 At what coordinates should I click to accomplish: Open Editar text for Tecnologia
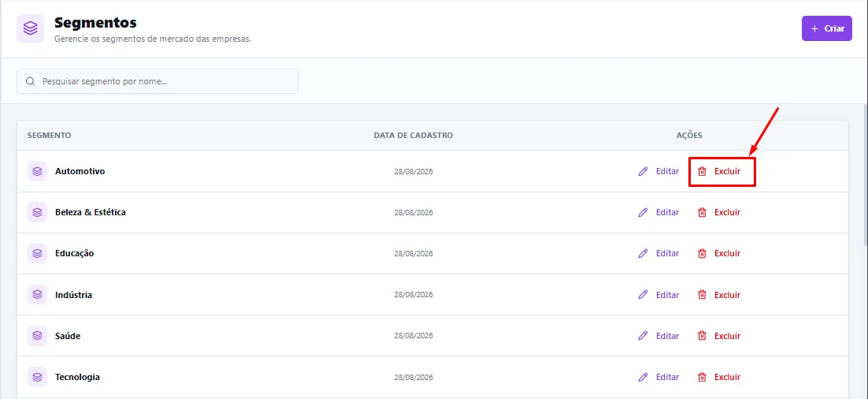coord(667,377)
